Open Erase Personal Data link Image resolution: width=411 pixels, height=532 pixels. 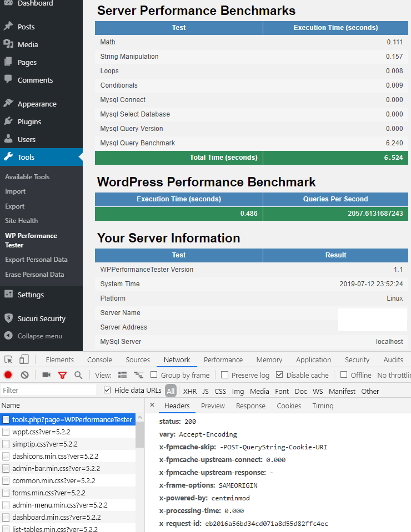tap(34, 275)
